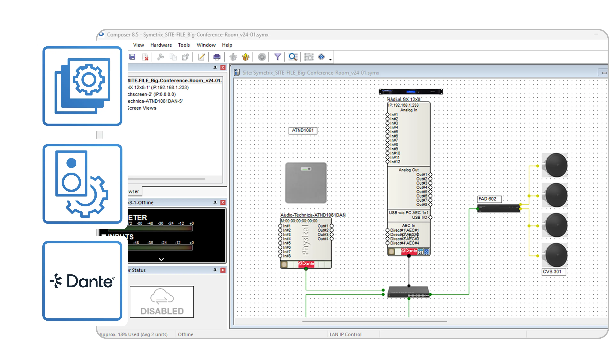Open the toolbar overflow dropdown arrow
Viewport: 610px width, 364px height.
(330, 60)
